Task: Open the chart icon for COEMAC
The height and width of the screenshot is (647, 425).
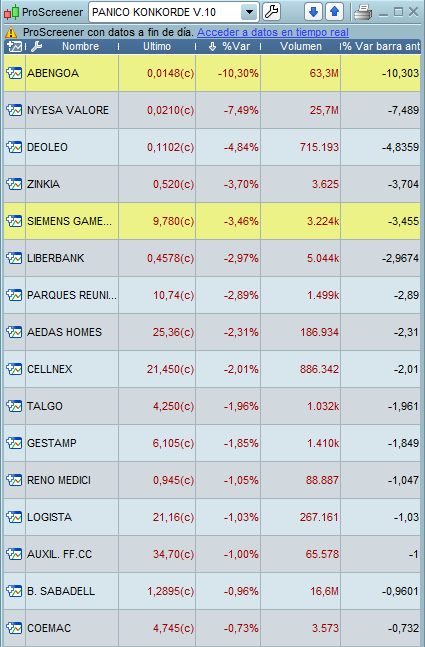Action: point(14,628)
